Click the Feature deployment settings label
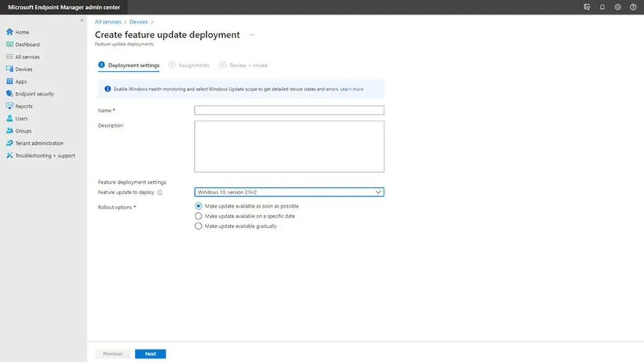 click(132, 182)
